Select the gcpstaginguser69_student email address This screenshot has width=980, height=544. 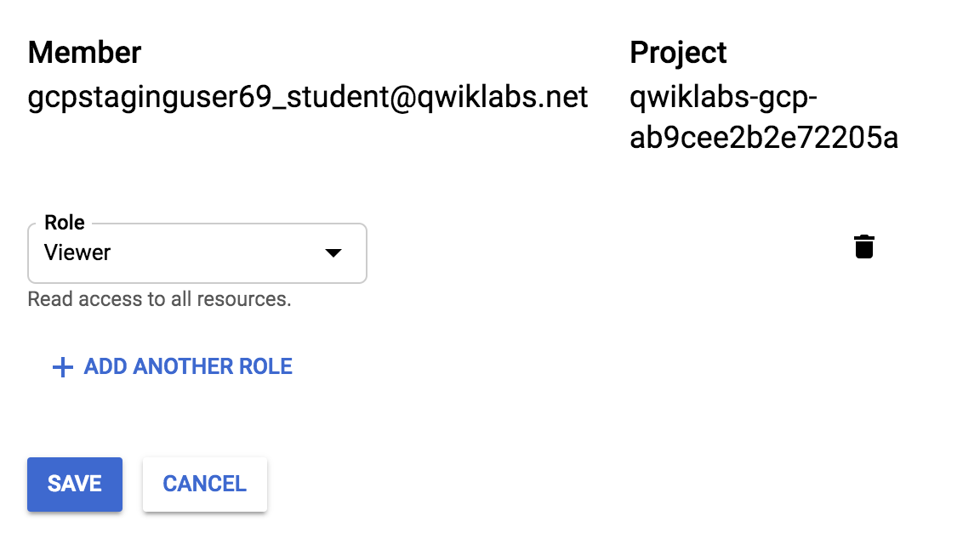(307, 98)
